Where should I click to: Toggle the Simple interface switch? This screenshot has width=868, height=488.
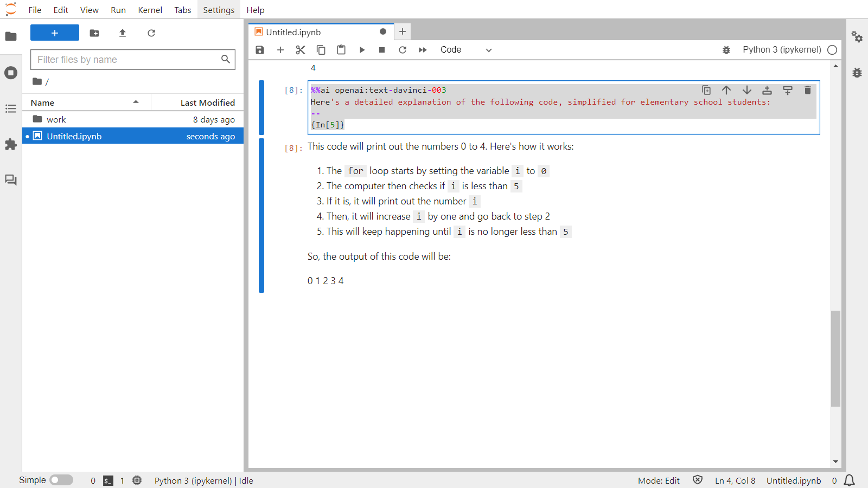click(61, 480)
